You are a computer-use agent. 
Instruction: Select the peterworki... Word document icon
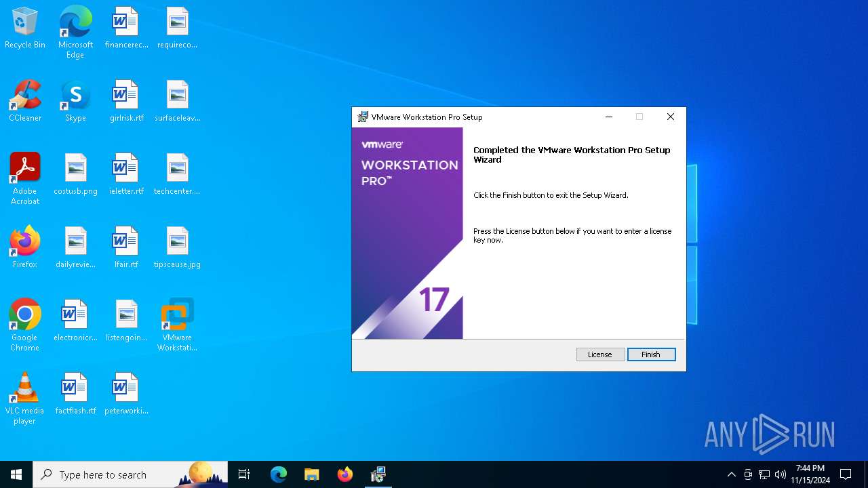pos(126,394)
